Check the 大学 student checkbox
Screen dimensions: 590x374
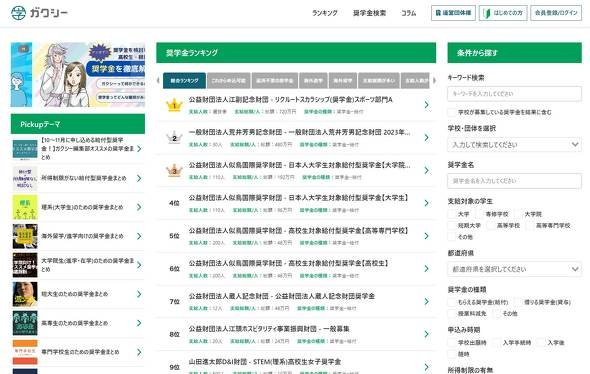coord(452,214)
